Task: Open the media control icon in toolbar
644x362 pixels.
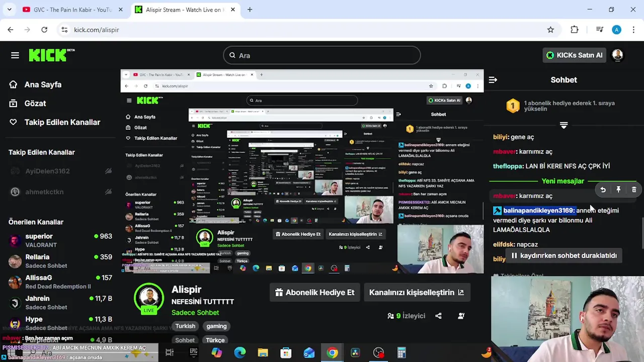Action: click(x=599, y=30)
